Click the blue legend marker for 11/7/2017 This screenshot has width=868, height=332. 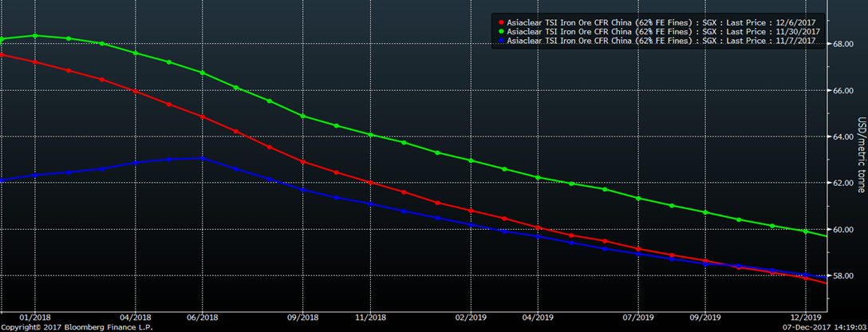[x=500, y=40]
